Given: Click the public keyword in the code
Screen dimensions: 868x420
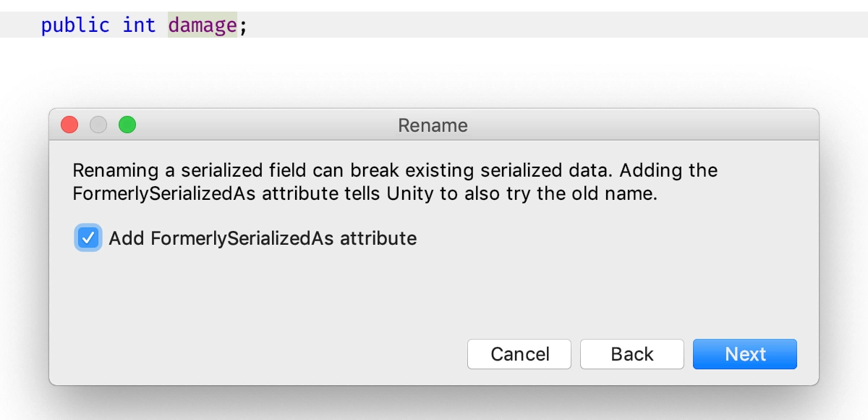Looking at the screenshot, I should pyautogui.click(x=75, y=25).
